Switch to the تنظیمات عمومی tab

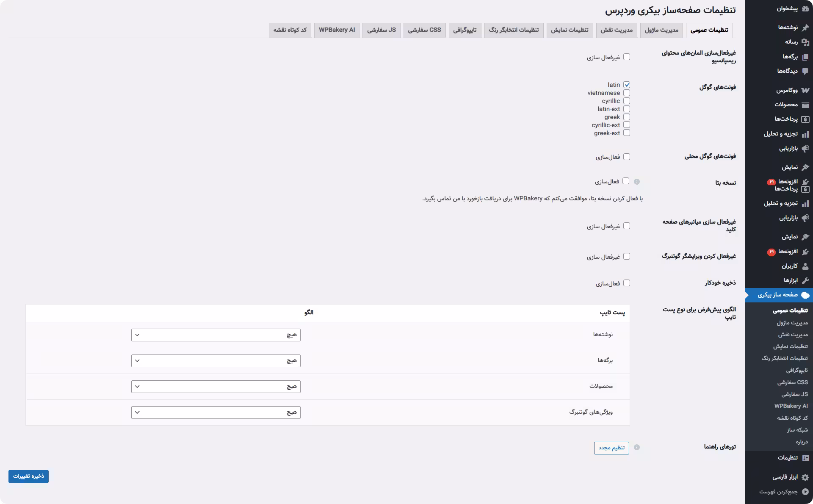pos(709,30)
